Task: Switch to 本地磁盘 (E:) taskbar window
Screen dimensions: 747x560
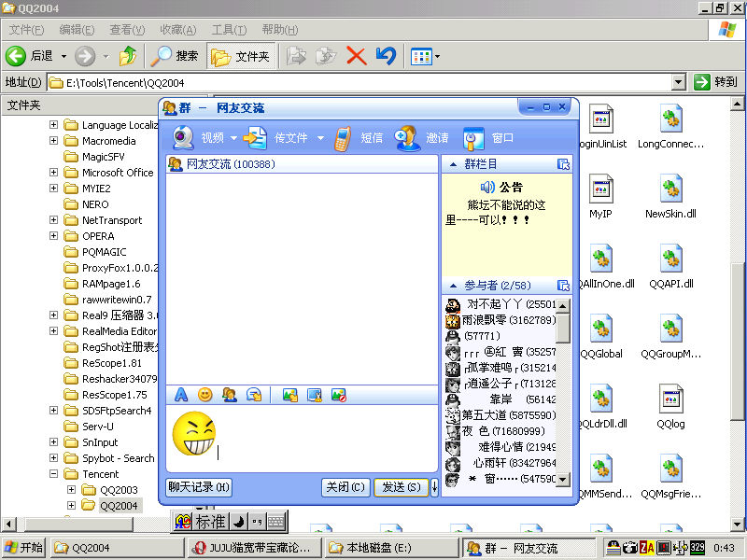Action: pyautogui.click(x=390, y=548)
